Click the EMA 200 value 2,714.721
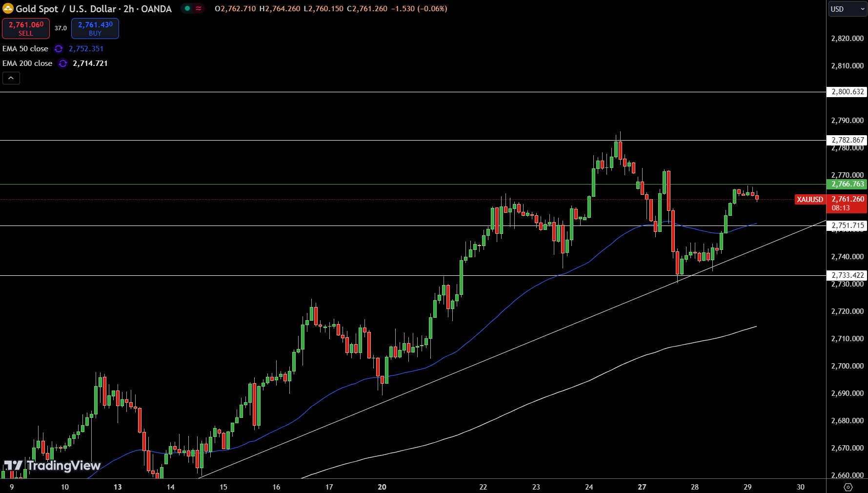The width and height of the screenshot is (868, 493). pos(90,63)
